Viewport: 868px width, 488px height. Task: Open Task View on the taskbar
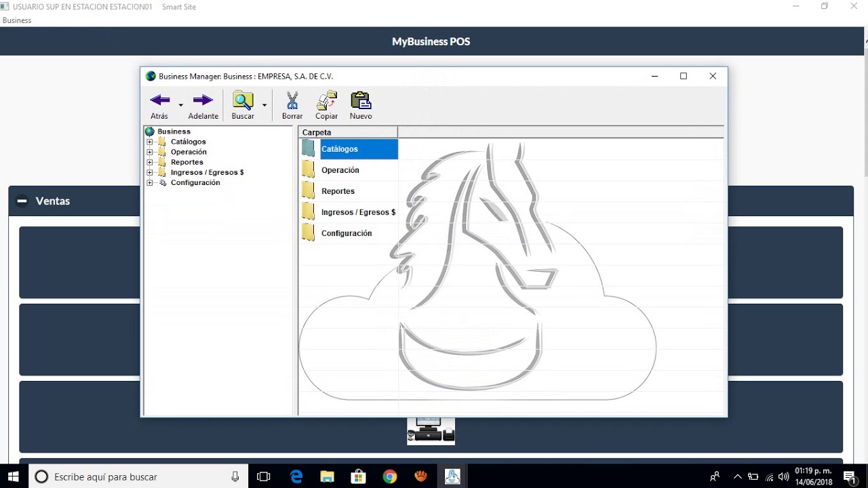(264, 476)
